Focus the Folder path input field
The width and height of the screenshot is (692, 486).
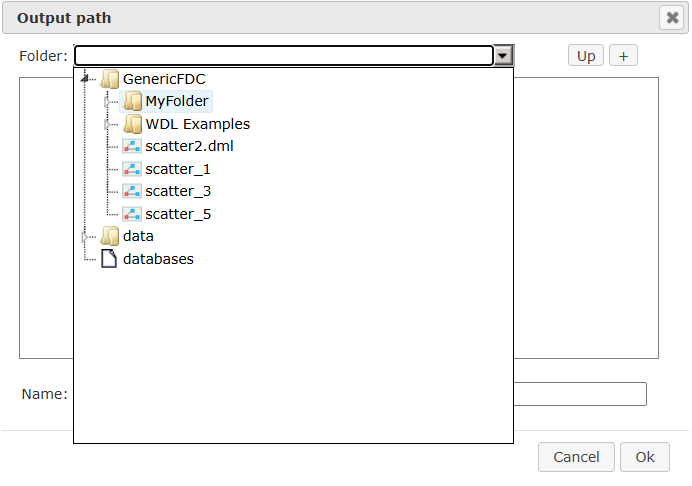[x=283, y=56]
